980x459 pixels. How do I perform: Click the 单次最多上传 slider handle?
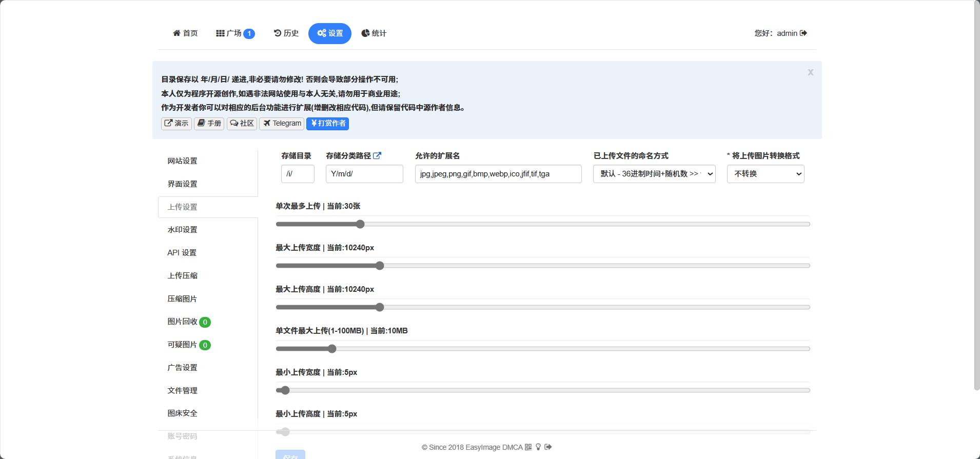tap(360, 224)
